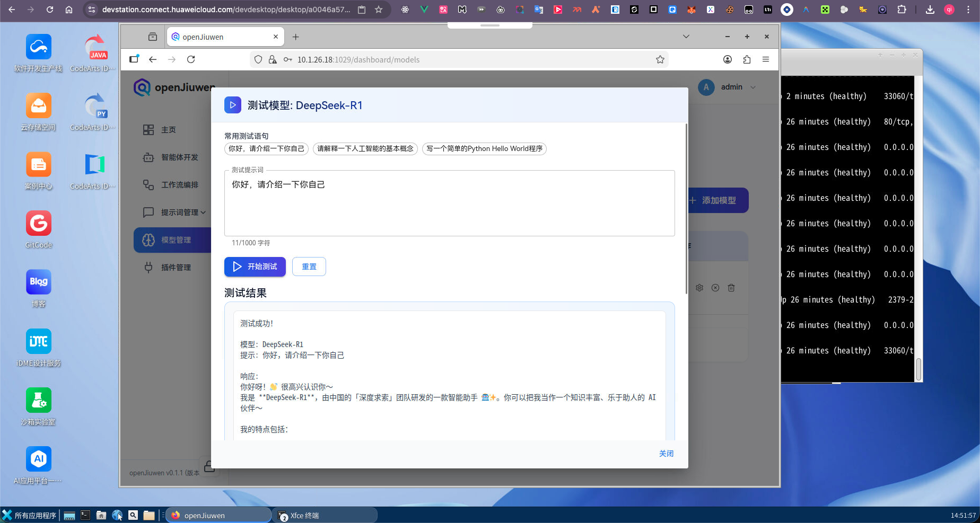980x523 pixels.
Task: Open 模型管理 in the sidebar
Action: 173,240
